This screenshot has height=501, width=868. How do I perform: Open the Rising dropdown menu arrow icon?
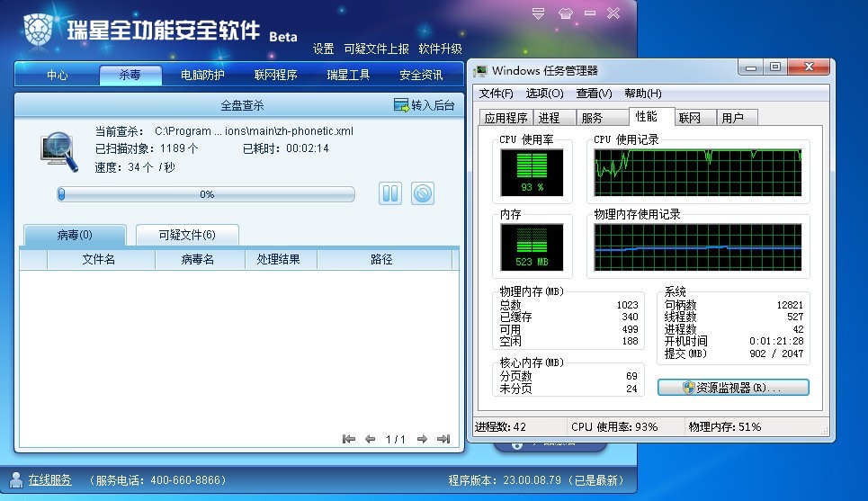point(538,13)
